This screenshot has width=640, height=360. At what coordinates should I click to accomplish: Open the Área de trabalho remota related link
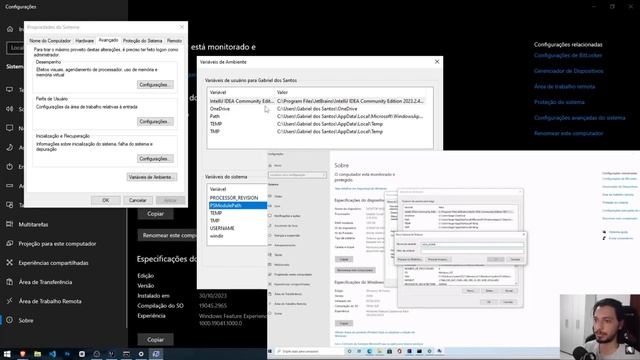(564, 87)
